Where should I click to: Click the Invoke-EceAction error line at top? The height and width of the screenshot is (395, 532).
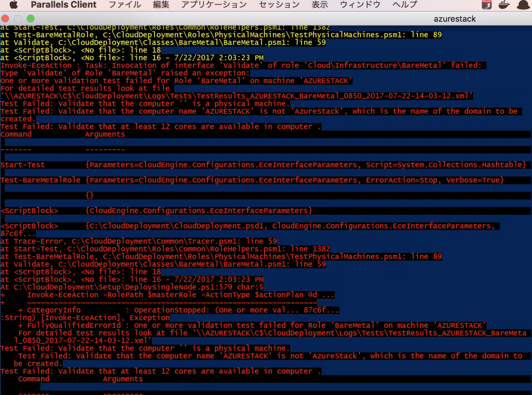click(x=243, y=65)
